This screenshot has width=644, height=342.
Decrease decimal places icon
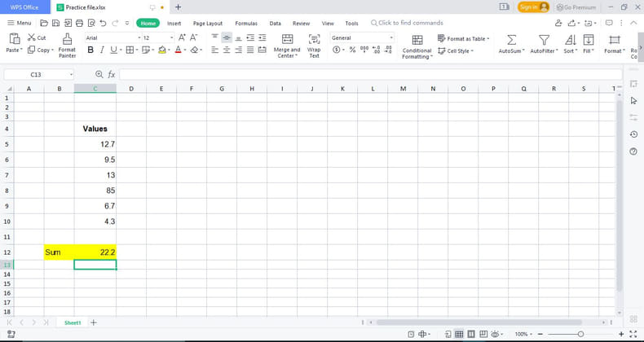388,50
